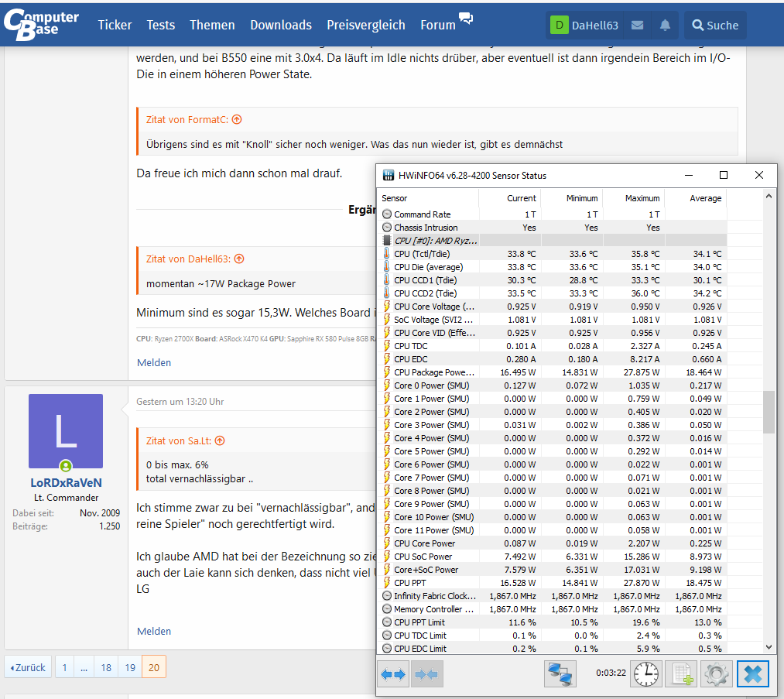Click the Maximum column header
784x699 pixels.
click(x=634, y=198)
